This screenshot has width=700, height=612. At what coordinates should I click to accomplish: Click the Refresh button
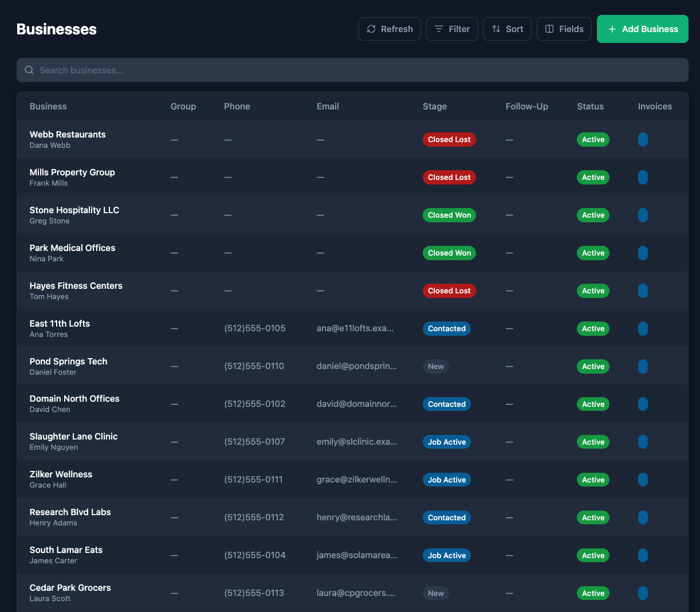coord(390,29)
